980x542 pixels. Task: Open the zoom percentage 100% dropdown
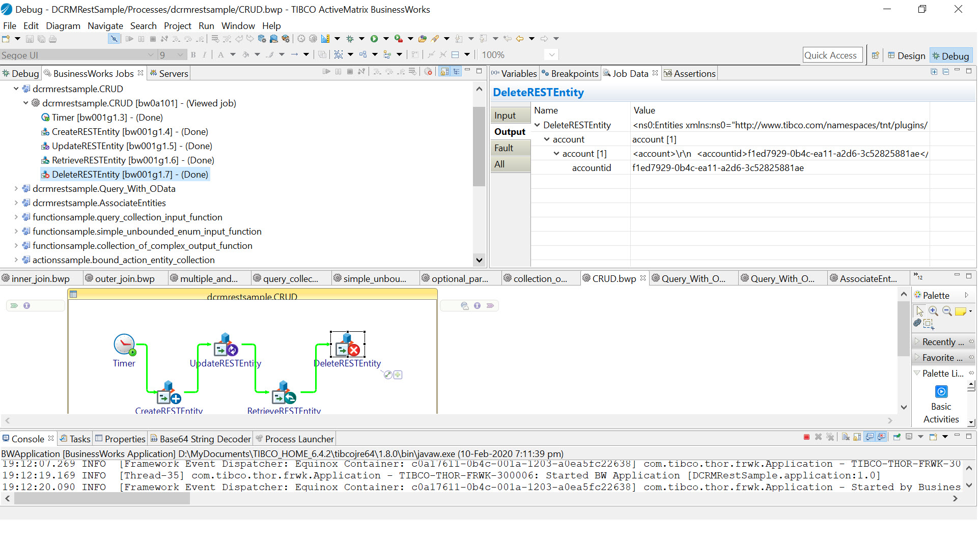coord(551,55)
